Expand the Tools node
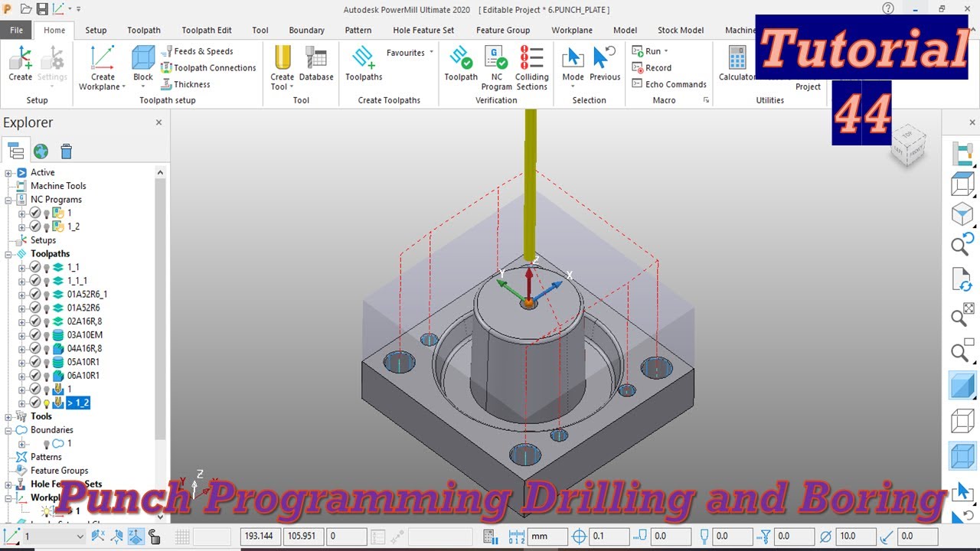 tap(8, 416)
